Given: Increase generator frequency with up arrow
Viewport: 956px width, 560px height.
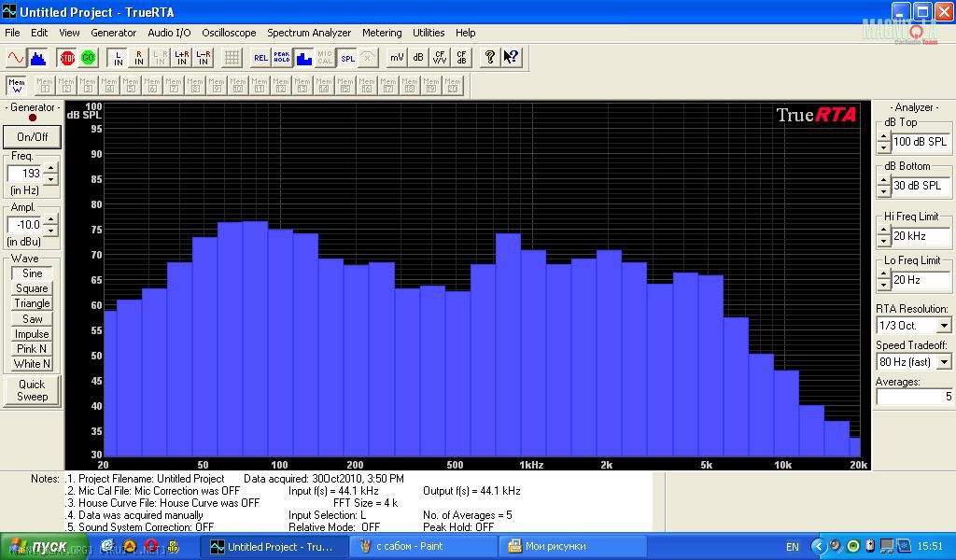Looking at the screenshot, I should (51, 168).
